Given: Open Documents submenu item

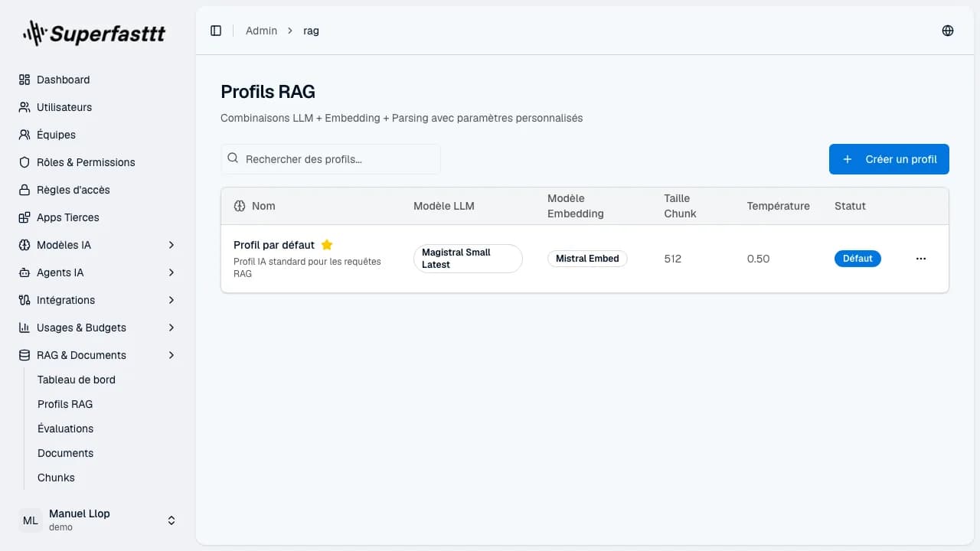Looking at the screenshot, I should point(65,453).
